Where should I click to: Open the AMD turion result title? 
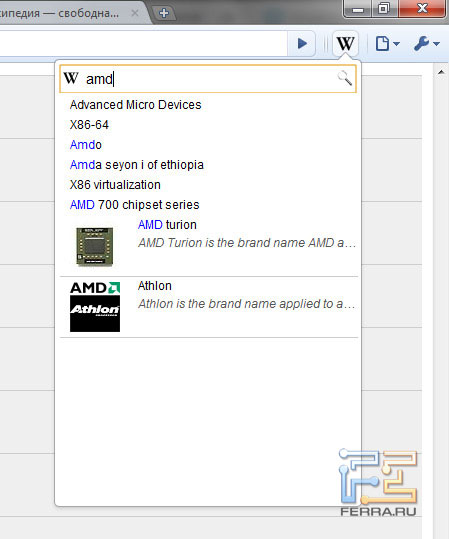point(167,225)
